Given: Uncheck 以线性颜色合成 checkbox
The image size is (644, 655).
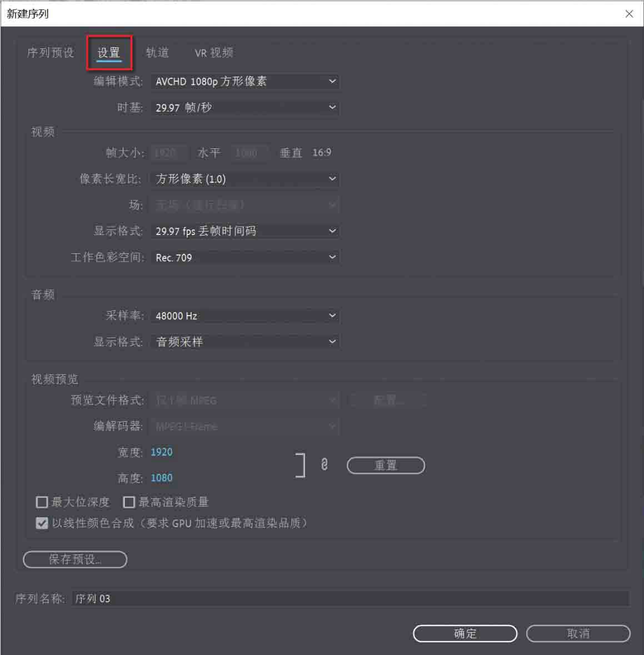Looking at the screenshot, I should (x=42, y=523).
